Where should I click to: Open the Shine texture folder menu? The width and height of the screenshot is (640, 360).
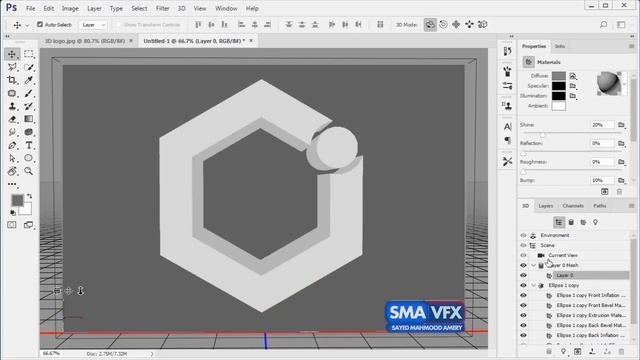[x=622, y=124]
